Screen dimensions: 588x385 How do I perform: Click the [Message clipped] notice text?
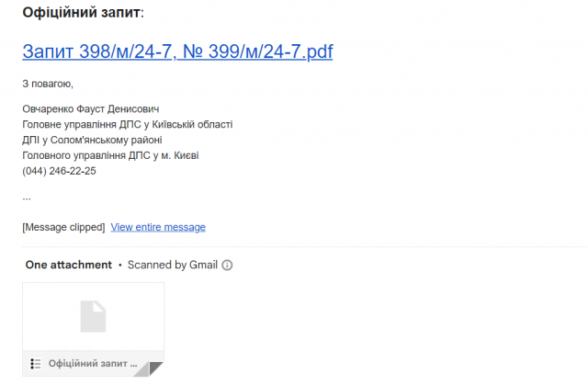[63, 227]
